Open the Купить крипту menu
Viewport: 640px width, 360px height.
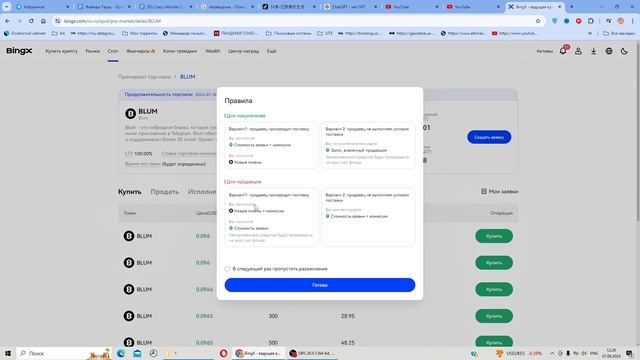[62, 51]
